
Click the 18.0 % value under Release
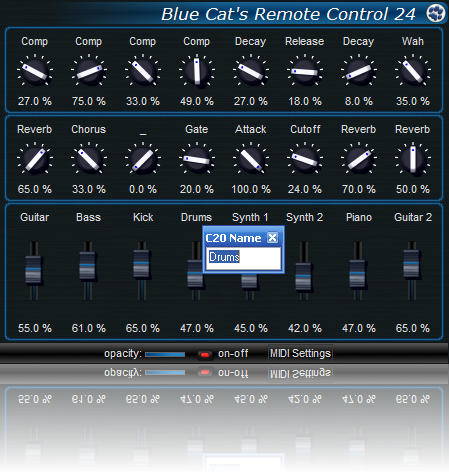coord(305,101)
